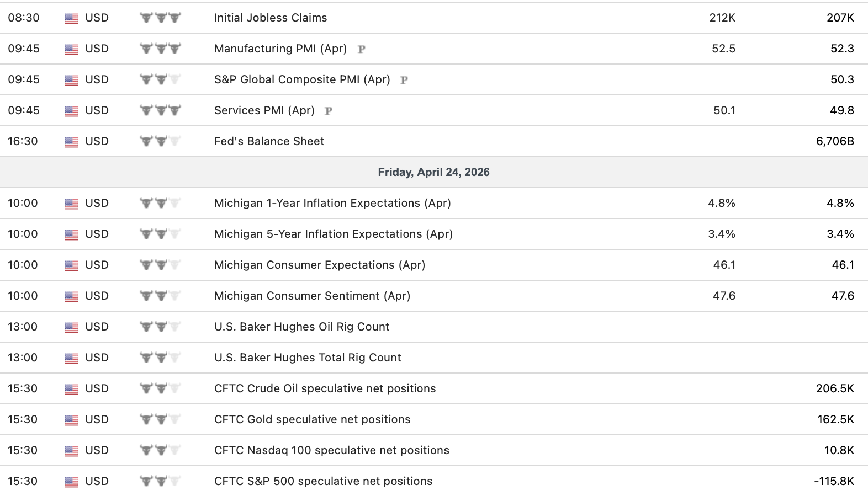
Task: Open Michigan 1-Year Inflation Expectations event
Action: point(332,203)
